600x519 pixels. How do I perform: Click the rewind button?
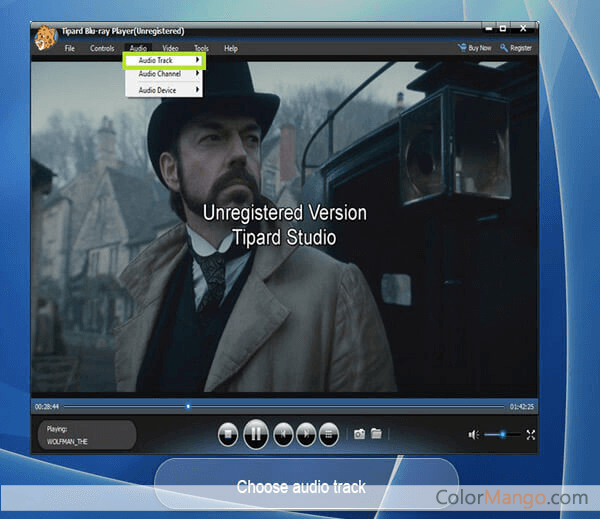click(x=283, y=434)
